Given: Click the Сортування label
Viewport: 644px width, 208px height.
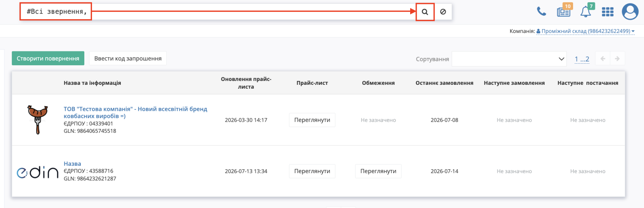Looking at the screenshot, I should 432,59.
